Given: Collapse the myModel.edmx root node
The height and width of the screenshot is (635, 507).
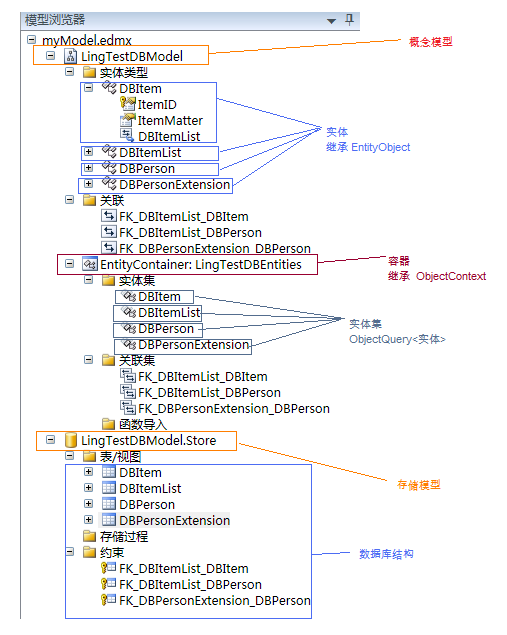Looking at the screenshot, I should [31, 39].
